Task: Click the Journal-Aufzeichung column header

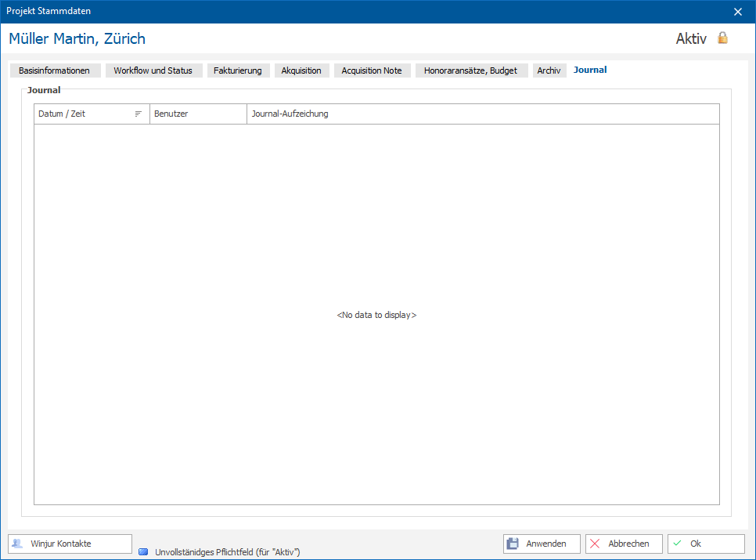Action: (x=483, y=114)
